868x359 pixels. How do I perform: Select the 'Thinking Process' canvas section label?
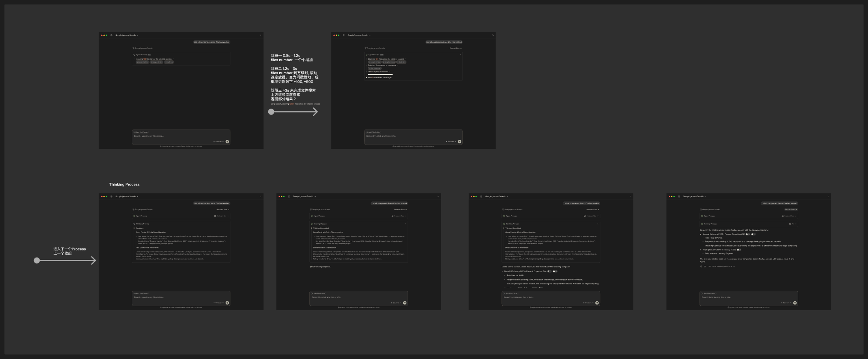(124, 184)
